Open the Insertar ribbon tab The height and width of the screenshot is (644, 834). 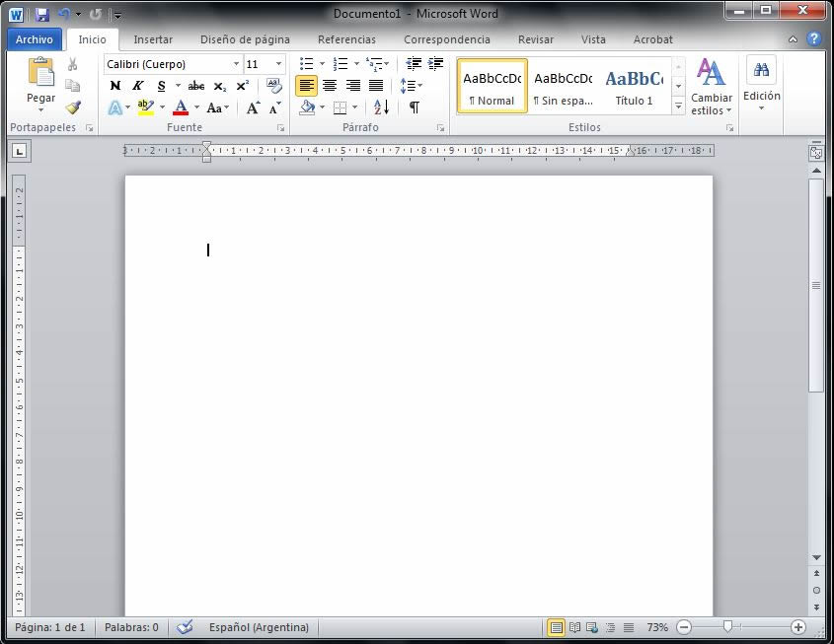(153, 39)
